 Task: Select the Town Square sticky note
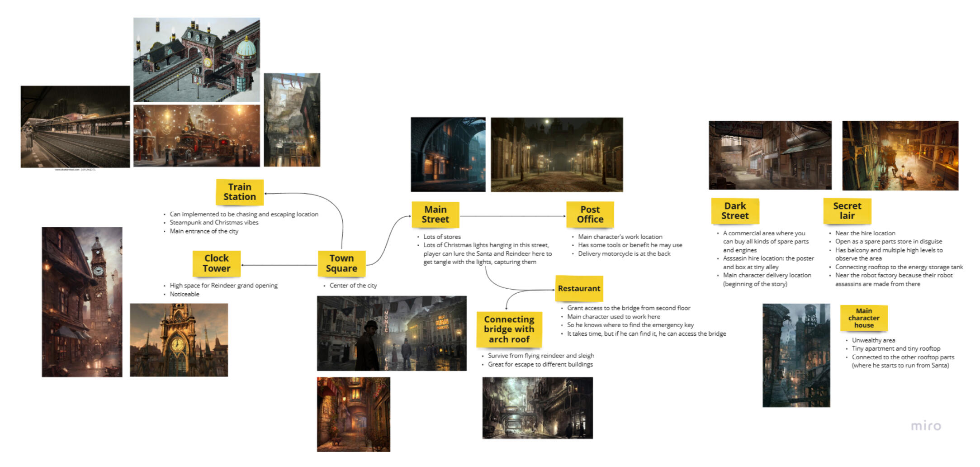coord(341,263)
